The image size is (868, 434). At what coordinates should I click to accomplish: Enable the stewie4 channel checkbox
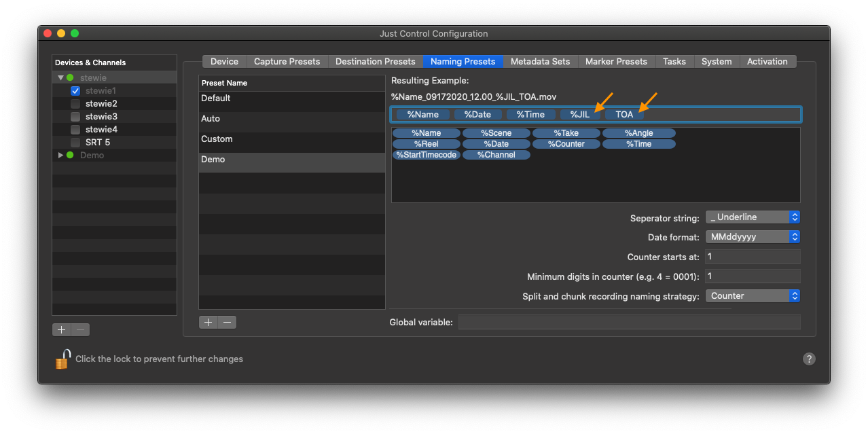(75, 129)
